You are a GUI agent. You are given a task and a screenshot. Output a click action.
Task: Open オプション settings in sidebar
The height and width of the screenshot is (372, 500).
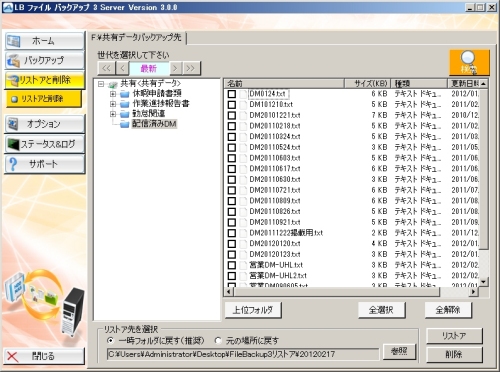(44, 124)
